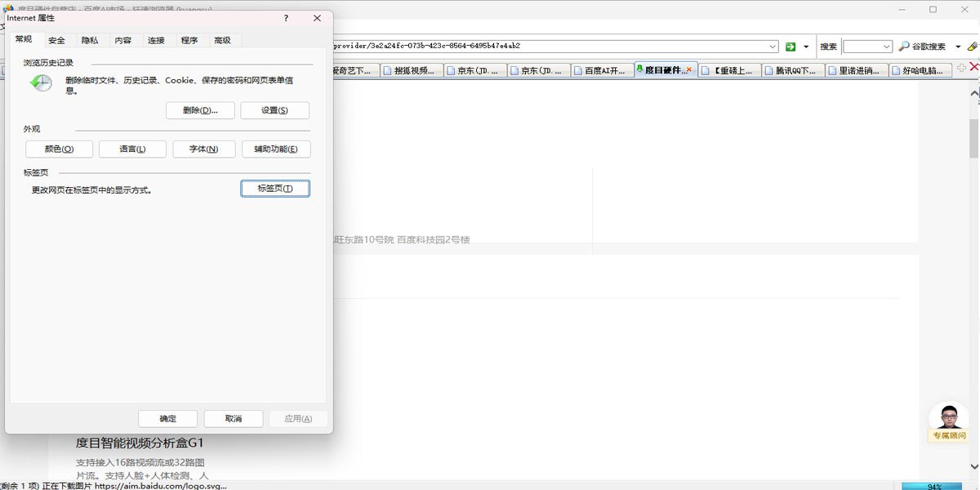This screenshot has width=980, height=490.
Task: Open the search box dropdown list
Action: (886, 47)
